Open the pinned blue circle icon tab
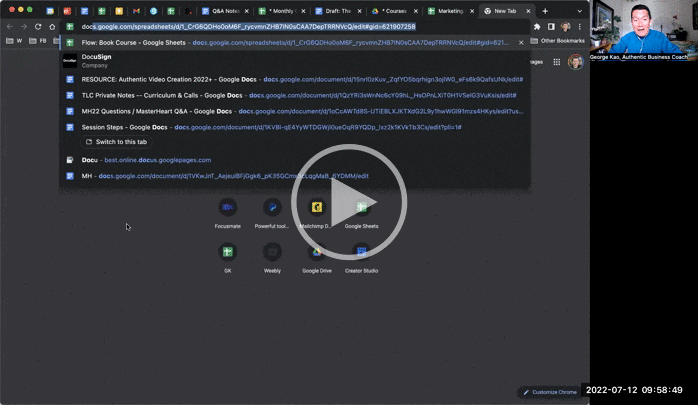The height and width of the screenshot is (405, 698). coord(154,11)
